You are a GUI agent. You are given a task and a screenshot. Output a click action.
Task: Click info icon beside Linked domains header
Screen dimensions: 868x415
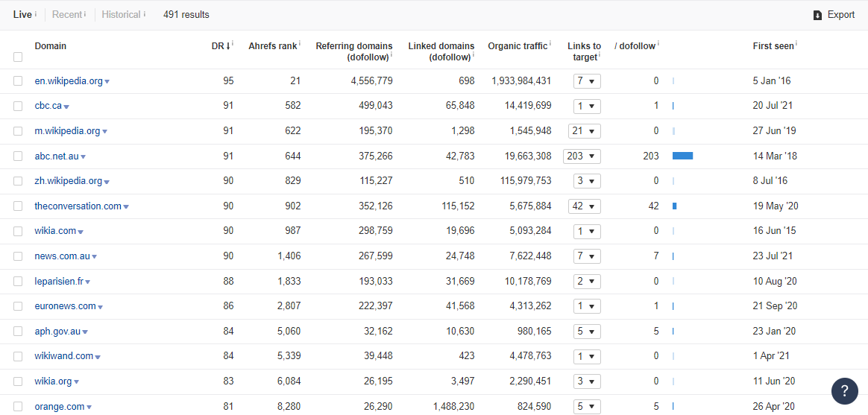(474, 54)
